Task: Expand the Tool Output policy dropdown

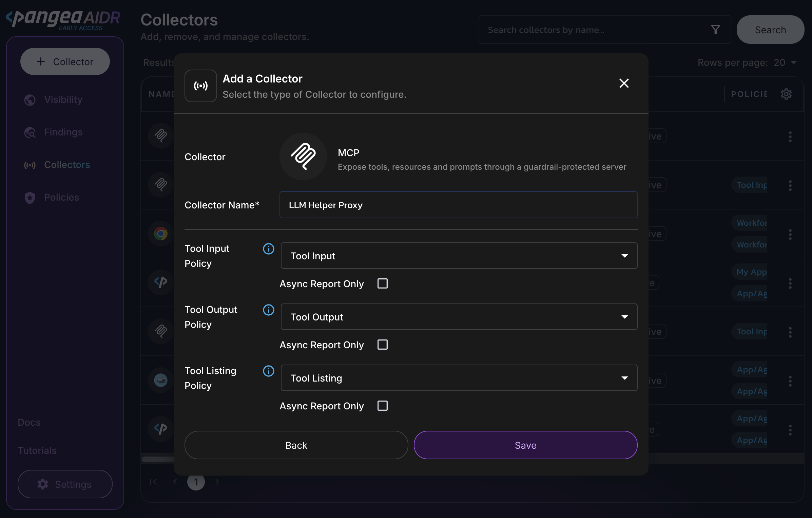Action: pyautogui.click(x=459, y=317)
